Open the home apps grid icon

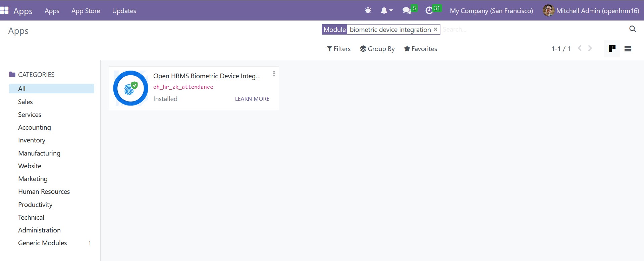(x=4, y=10)
